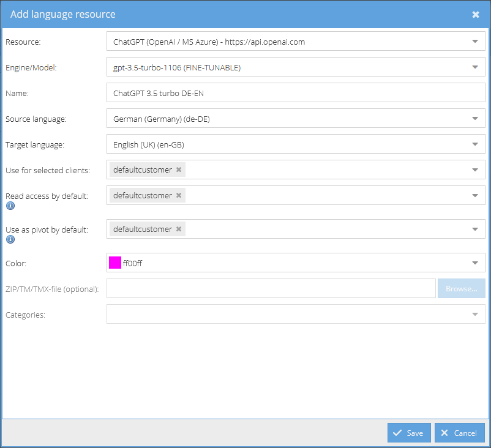Click the magenta color swatch
Image resolution: width=491 pixels, height=448 pixels.
(x=115, y=263)
